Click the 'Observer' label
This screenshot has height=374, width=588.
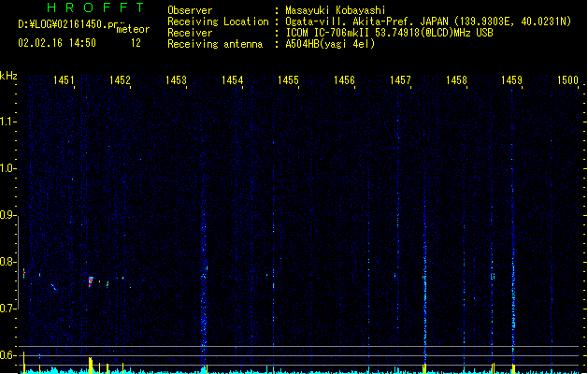(190, 10)
